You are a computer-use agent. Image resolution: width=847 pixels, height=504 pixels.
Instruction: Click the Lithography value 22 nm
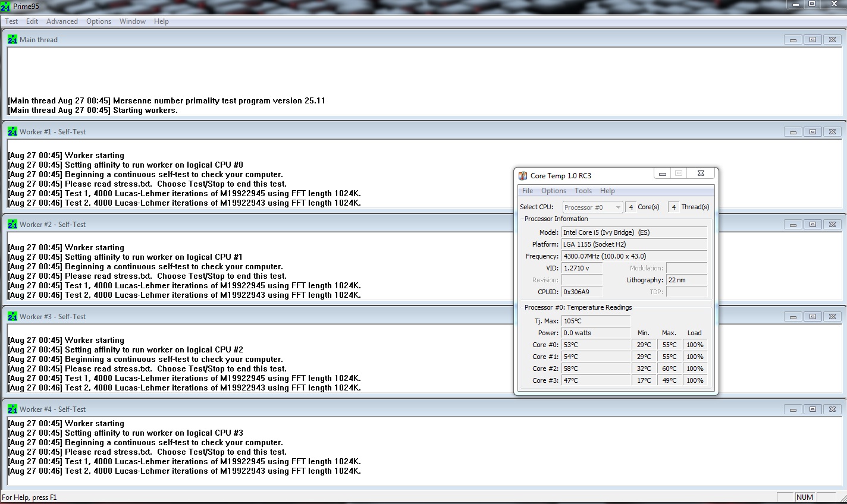pos(686,280)
